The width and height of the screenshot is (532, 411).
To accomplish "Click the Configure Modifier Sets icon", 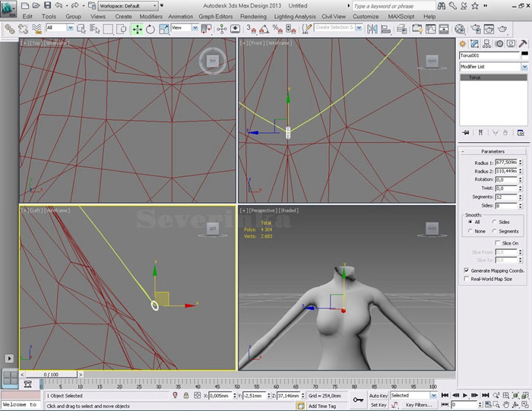I will pyautogui.click(x=521, y=132).
